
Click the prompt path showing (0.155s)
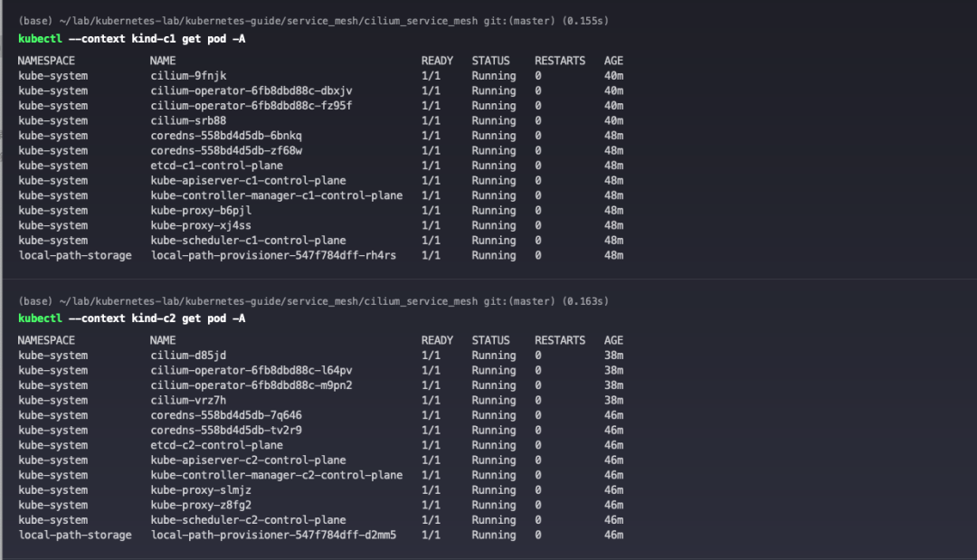(x=313, y=21)
